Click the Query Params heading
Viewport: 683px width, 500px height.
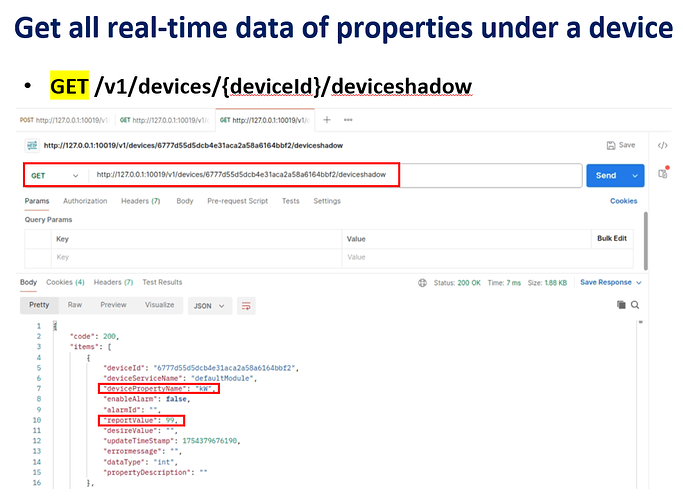[x=48, y=220]
